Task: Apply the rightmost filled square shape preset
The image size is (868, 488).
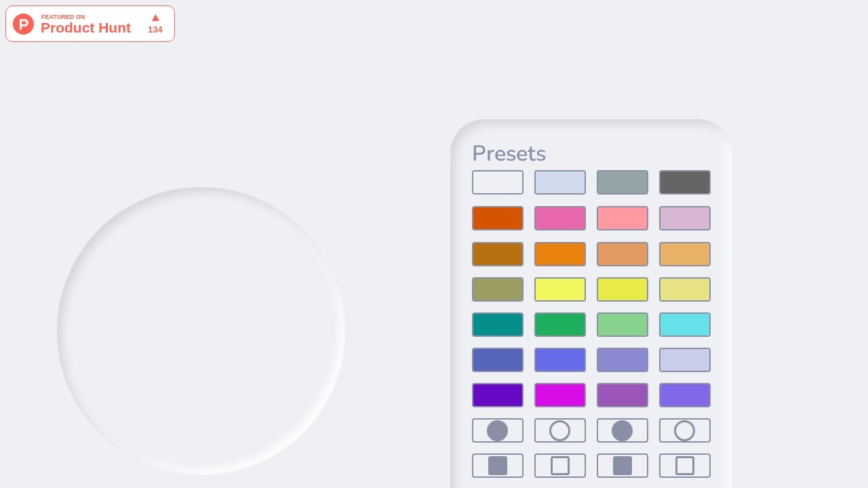Action: tap(623, 466)
